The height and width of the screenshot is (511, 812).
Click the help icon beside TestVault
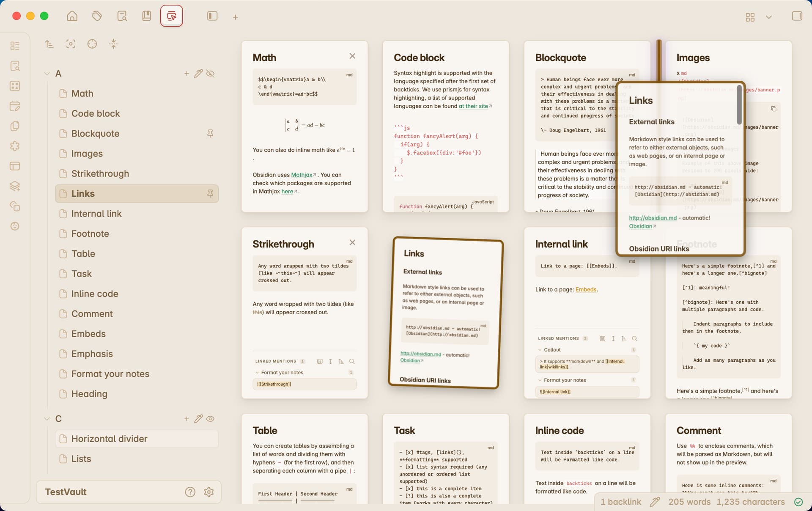[x=190, y=492]
